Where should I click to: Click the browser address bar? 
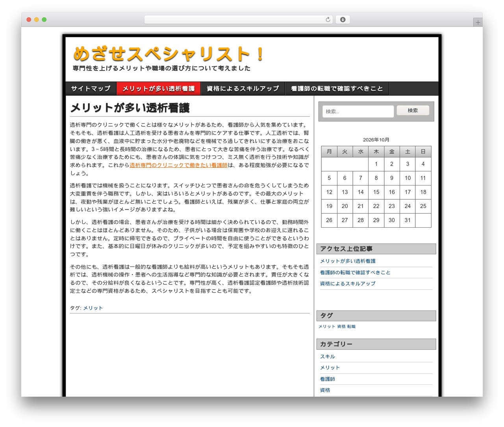(x=238, y=20)
